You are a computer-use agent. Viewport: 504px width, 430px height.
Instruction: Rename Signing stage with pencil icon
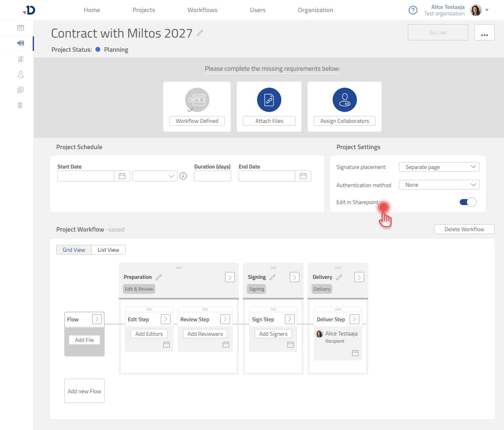point(272,277)
